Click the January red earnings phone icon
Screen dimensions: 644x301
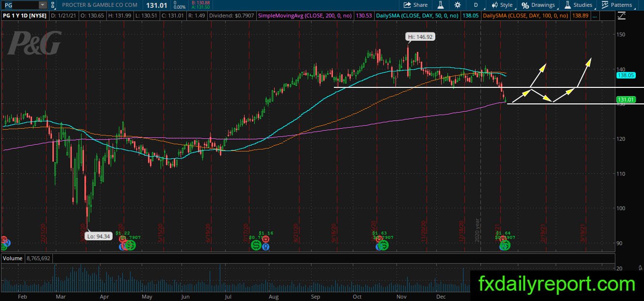click(x=502, y=239)
